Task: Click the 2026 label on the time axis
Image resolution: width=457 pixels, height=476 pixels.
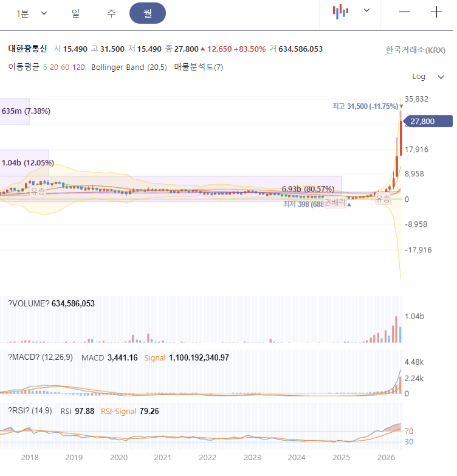Action: click(x=386, y=458)
